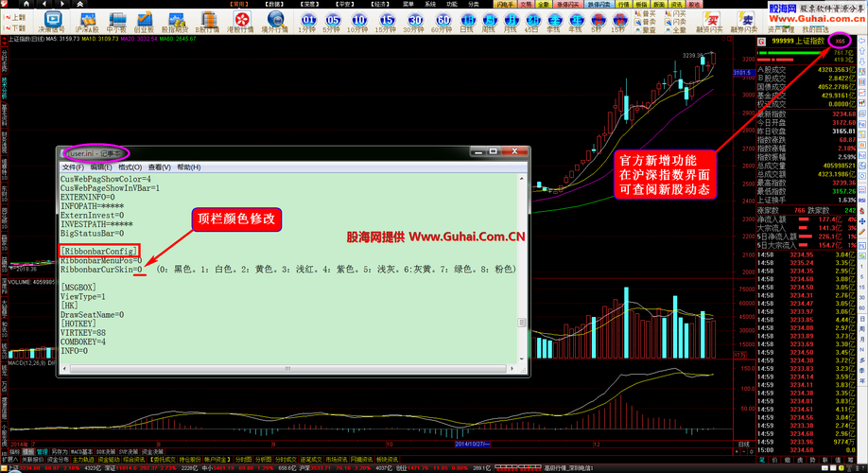The image size is (868, 473).
Task: Navigate back with the left arrow
Action: click(x=44, y=4)
